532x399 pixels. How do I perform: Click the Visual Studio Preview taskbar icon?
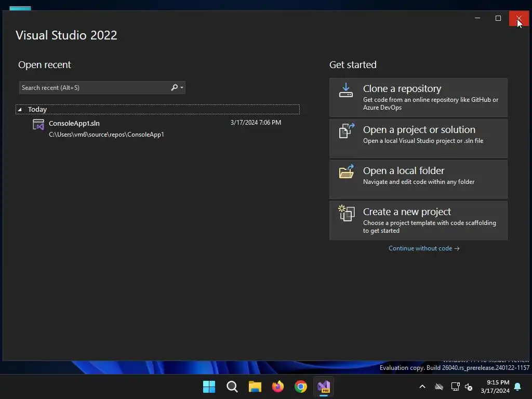pos(324,387)
